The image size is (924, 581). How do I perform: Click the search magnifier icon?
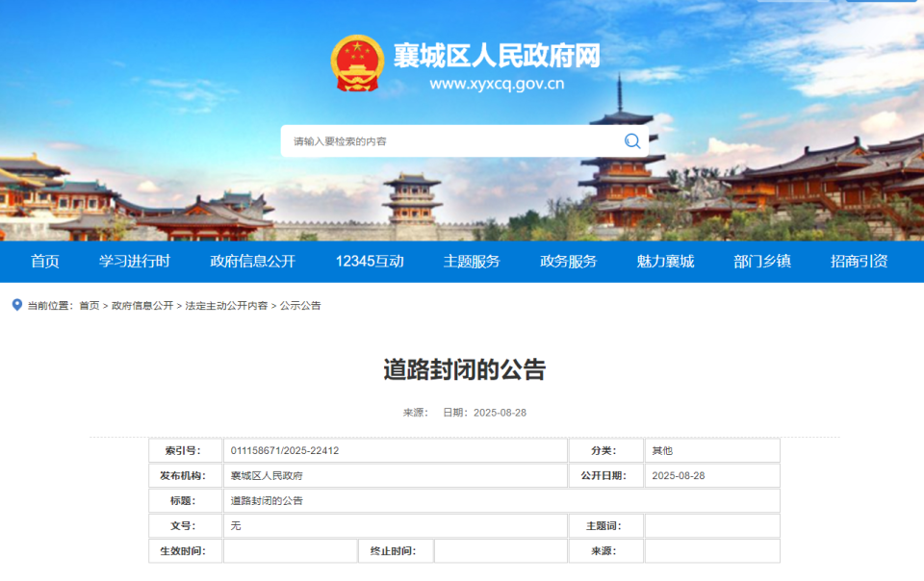tap(632, 140)
